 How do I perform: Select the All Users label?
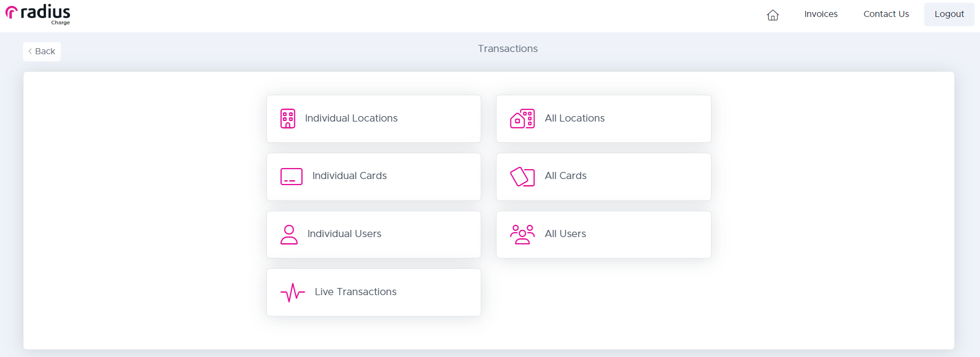[x=565, y=234]
